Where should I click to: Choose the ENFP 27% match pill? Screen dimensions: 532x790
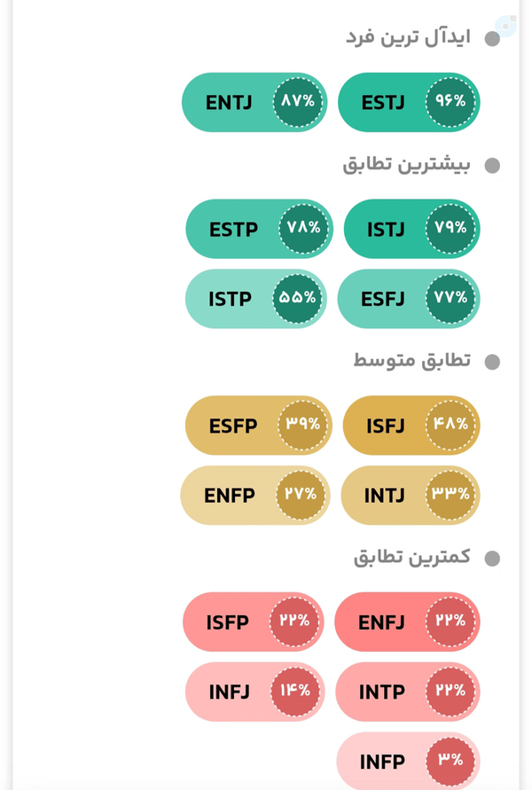pyautogui.click(x=255, y=496)
